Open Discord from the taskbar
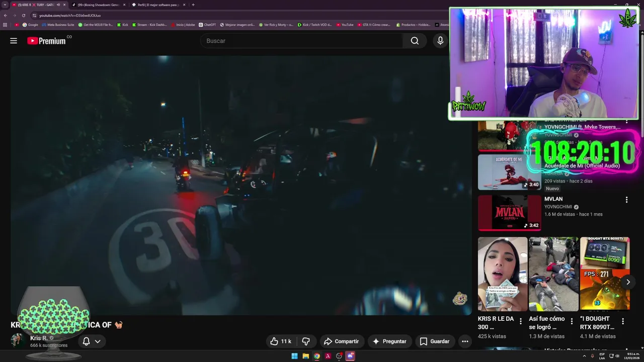Image resolution: width=644 pixels, height=362 pixels. point(350,356)
